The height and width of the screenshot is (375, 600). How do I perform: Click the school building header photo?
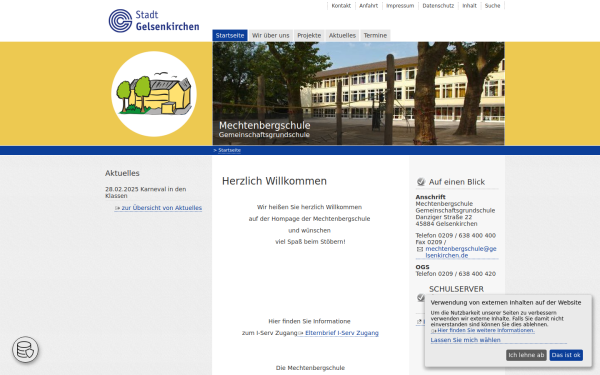359,93
